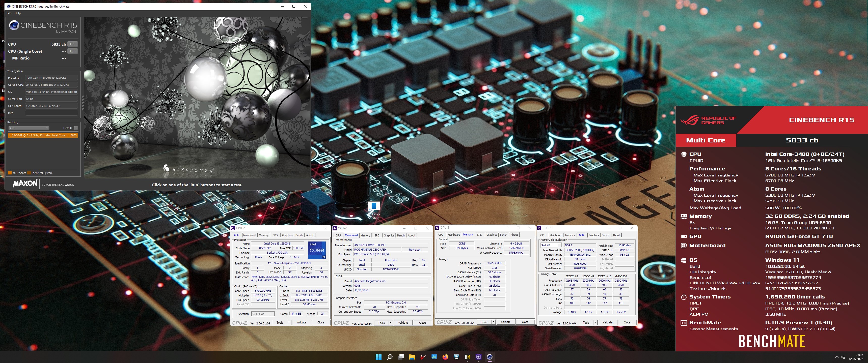Screen dimensions: 868x363
Task: Click Close button in Mainboard CPU-Z window
Action: pos(422,323)
